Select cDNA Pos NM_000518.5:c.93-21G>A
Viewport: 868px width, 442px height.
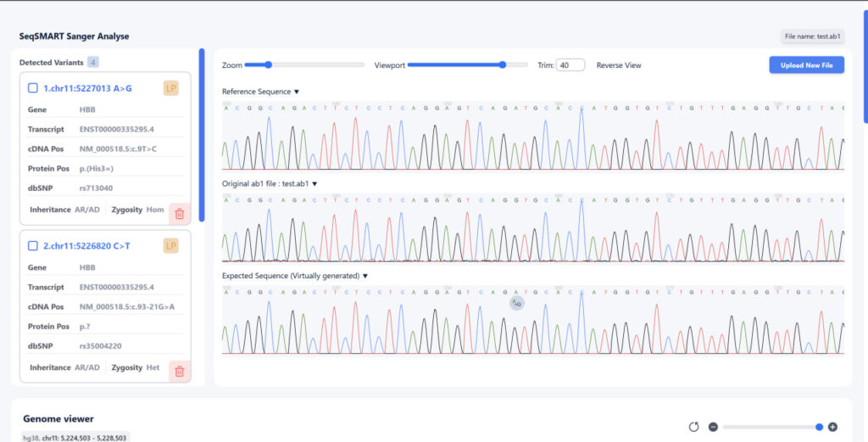click(x=127, y=306)
